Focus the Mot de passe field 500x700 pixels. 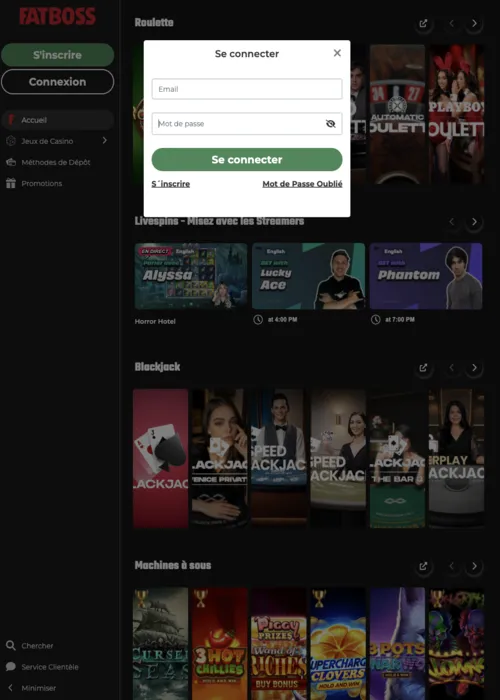[x=247, y=124]
